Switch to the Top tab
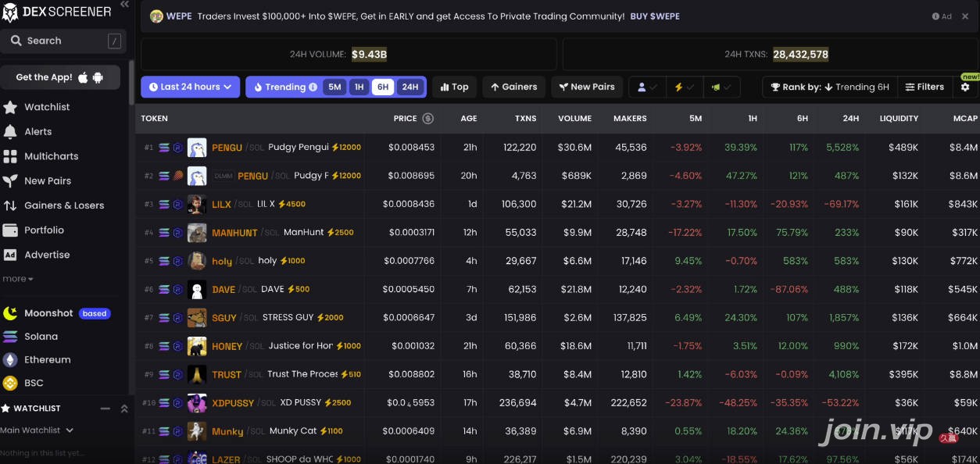This screenshot has height=464, width=980. coord(453,87)
